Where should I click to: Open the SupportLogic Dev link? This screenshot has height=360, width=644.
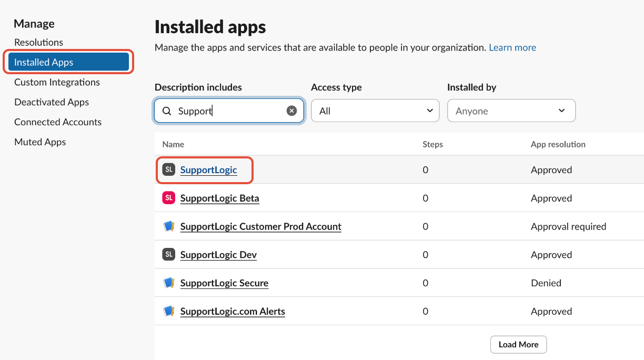(x=218, y=255)
